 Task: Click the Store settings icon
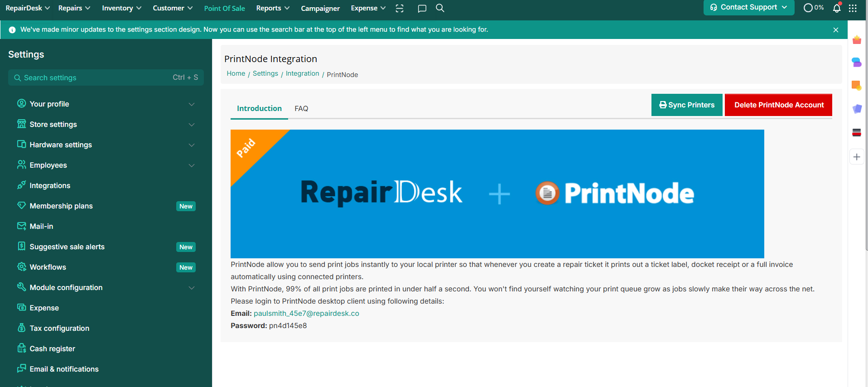pos(21,124)
